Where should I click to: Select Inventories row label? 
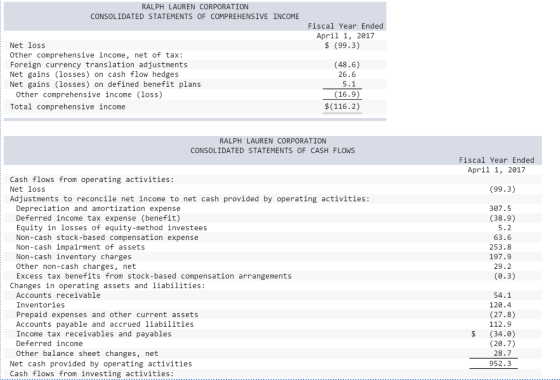pos(40,305)
